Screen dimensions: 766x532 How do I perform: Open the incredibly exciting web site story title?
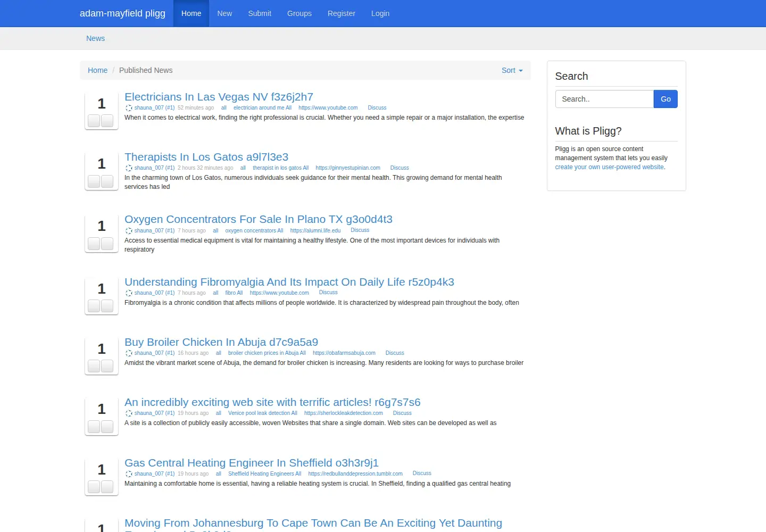272,402
